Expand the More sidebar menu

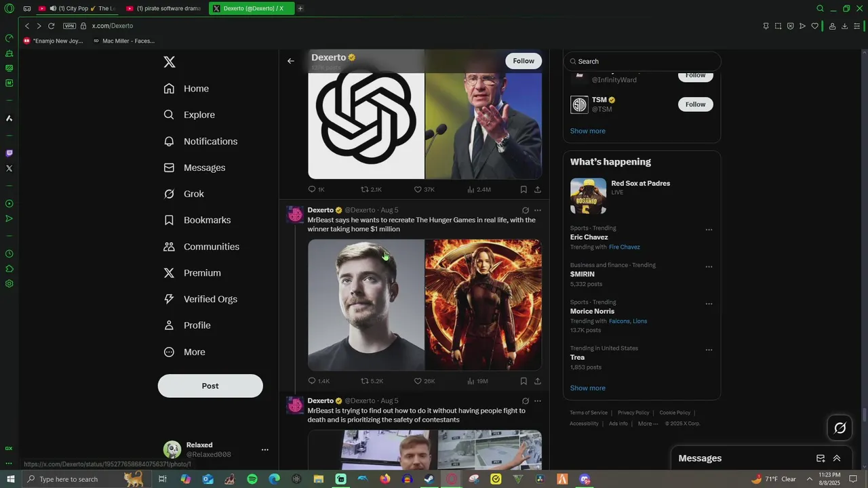click(184, 352)
